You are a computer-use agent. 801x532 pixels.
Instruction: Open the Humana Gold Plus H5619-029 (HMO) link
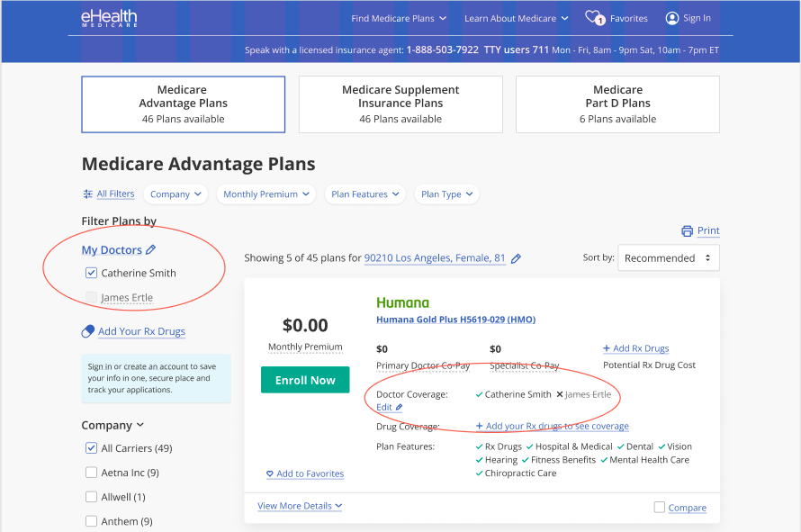455,320
